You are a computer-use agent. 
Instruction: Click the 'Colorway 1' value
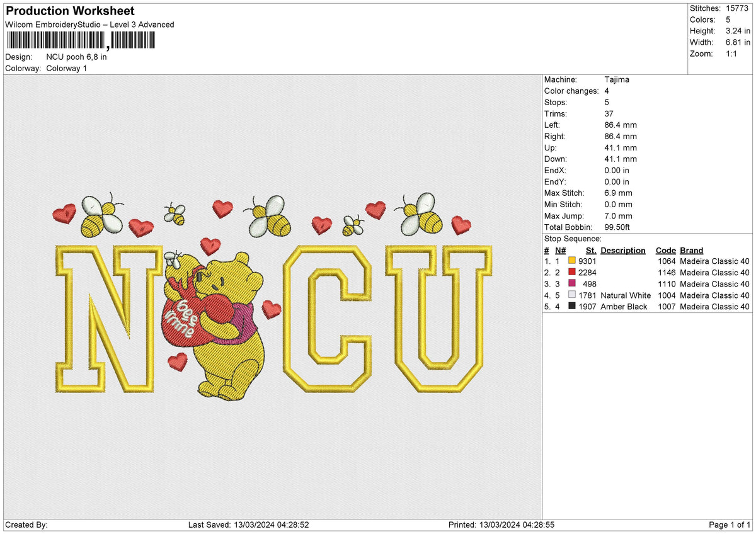click(67, 68)
